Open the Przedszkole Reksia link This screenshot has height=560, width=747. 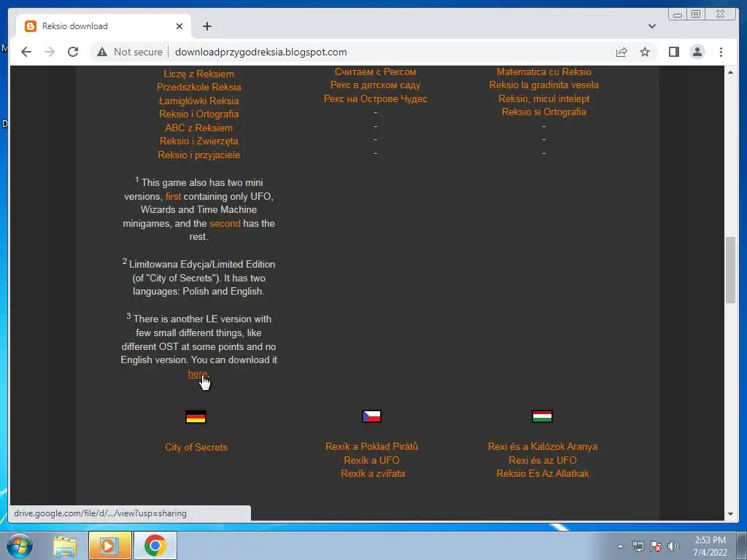[198, 87]
